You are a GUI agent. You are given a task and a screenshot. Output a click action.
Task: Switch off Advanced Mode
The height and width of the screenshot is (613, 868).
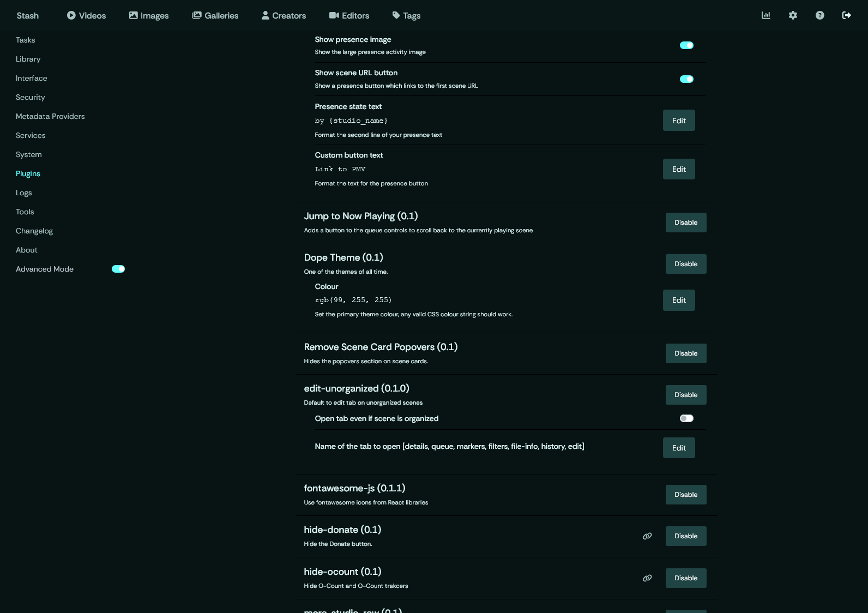tap(118, 269)
